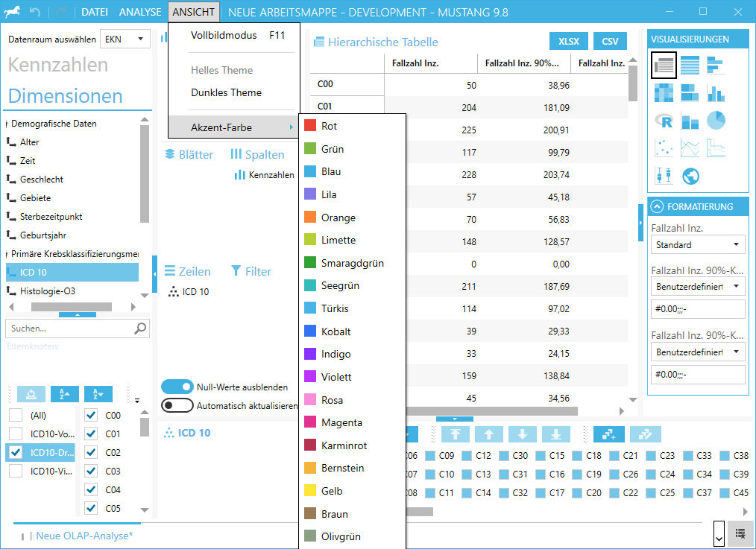Select the box plot visualization
The height and width of the screenshot is (549, 756).
tap(664, 176)
